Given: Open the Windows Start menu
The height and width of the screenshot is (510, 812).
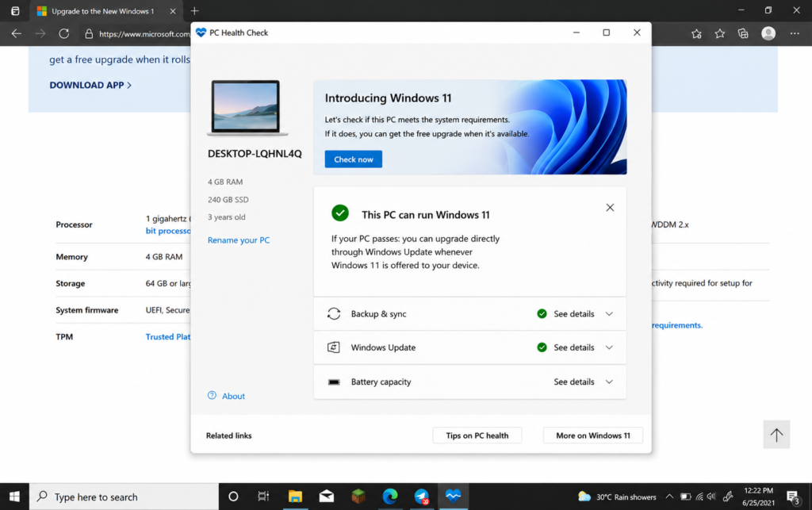Looking at the screenshot, I should click(x=14, y=497).
